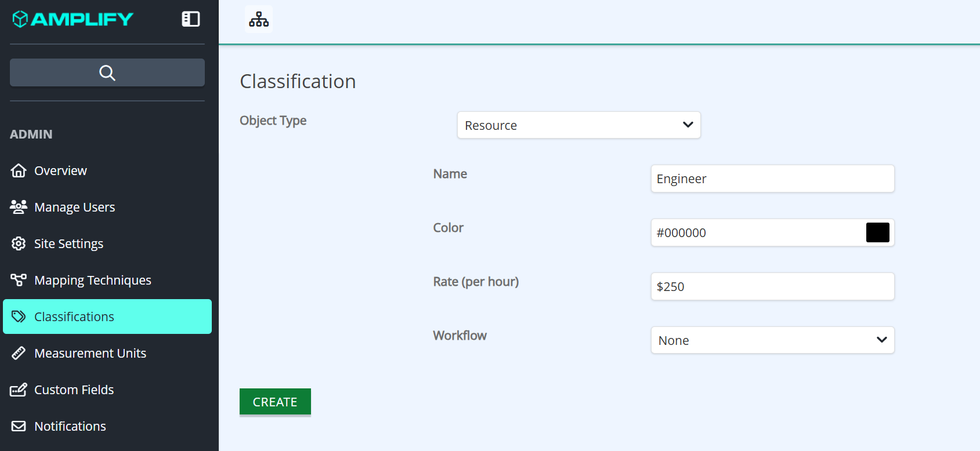Viewport: 980px width, 451px height.
Task: Click the Overview home icon
Action: point(19,170)
